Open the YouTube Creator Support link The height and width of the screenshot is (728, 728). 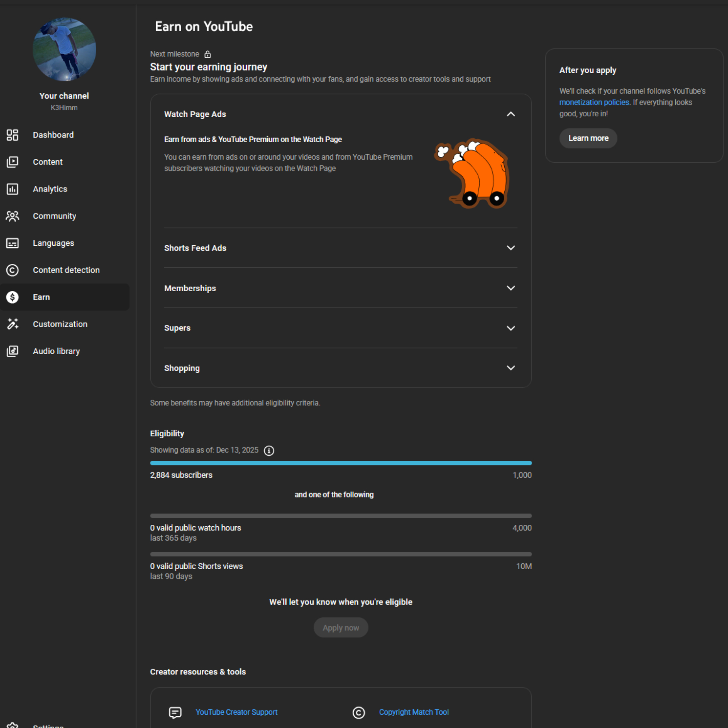(x=236, y=712)
